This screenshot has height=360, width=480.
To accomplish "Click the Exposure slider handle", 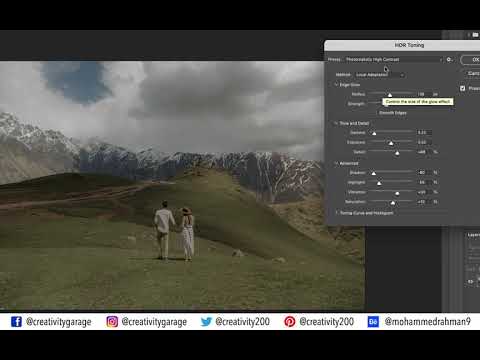I will 391,143.
